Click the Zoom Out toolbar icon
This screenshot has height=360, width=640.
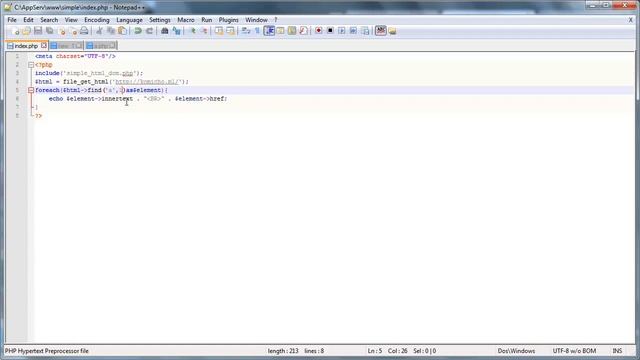pyautogui.click(x=204, y=31)
